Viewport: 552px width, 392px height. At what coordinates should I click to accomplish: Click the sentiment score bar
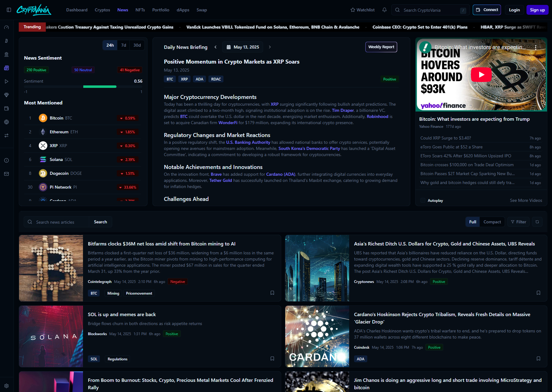click(83, 87)
